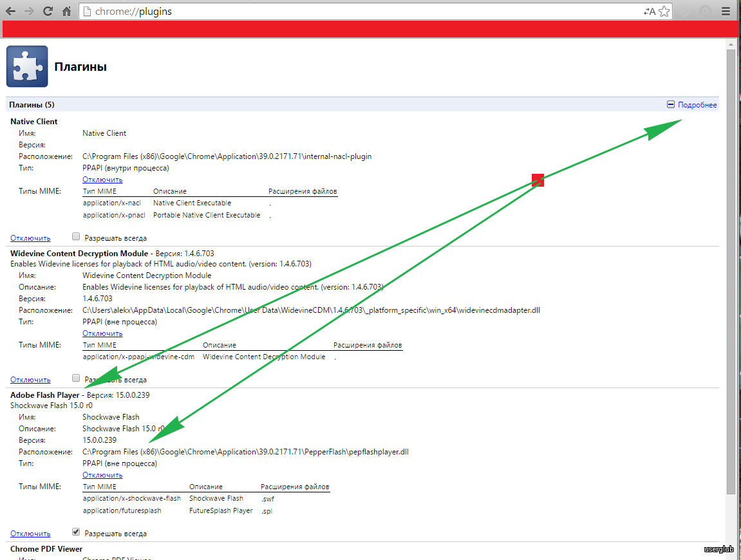Screen dimensions: 741x560
Task: Click Portable Native Client Executable description
Action: click(207, 215)
